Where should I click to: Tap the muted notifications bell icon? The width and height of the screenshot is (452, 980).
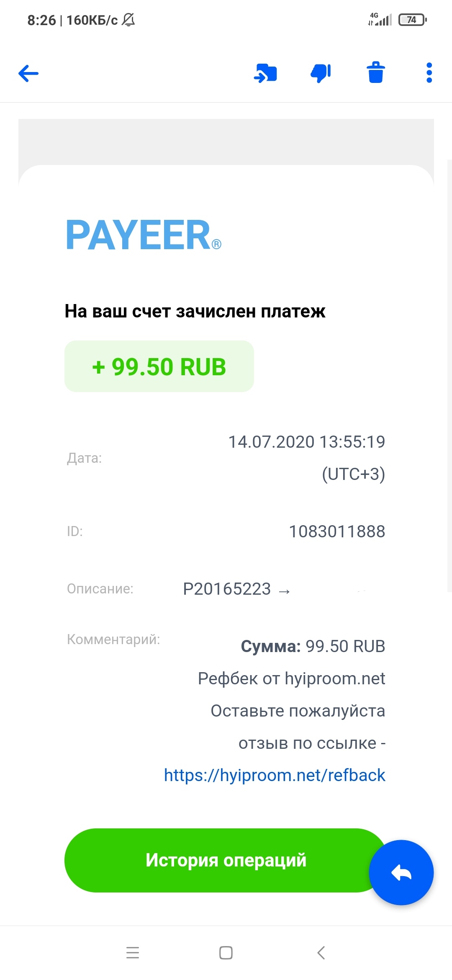[128, 20]
